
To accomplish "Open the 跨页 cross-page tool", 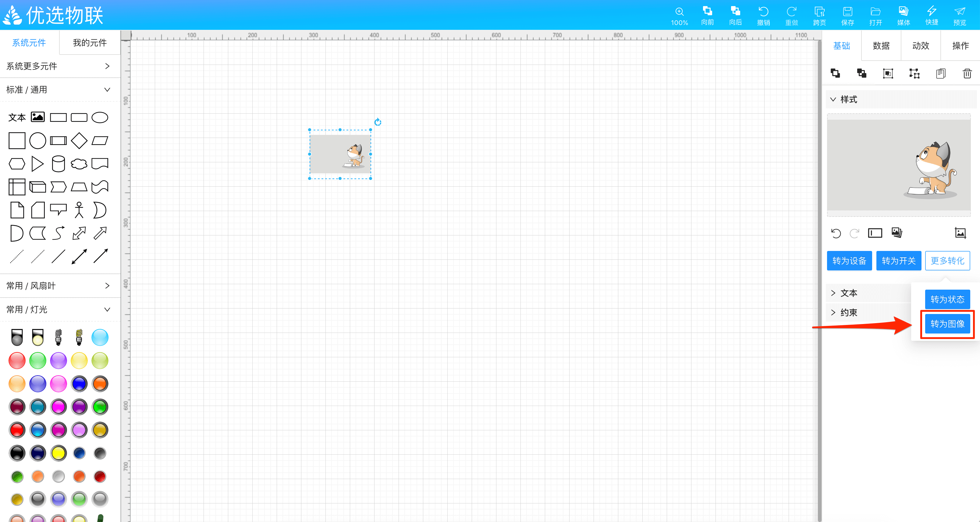I will (x=819, y=16).
